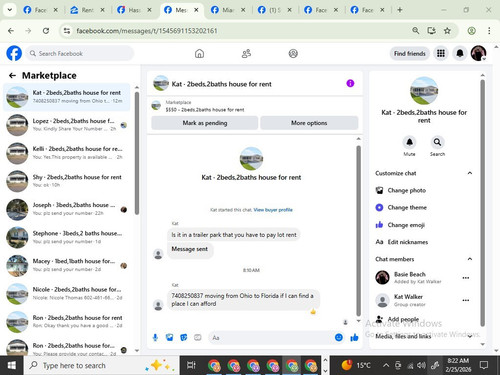Reload the page
The image size is (500, 375).
[46, 31]
